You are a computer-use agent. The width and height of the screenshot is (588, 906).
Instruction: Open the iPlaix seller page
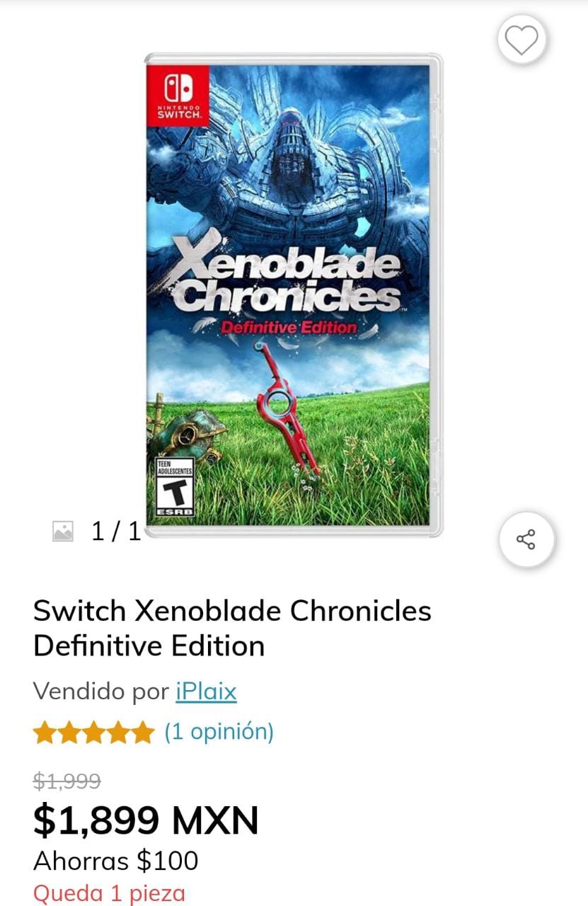click(x=206, y=691)
